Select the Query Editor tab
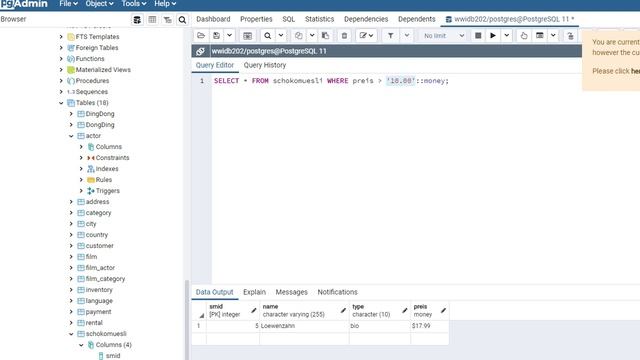 215,65
